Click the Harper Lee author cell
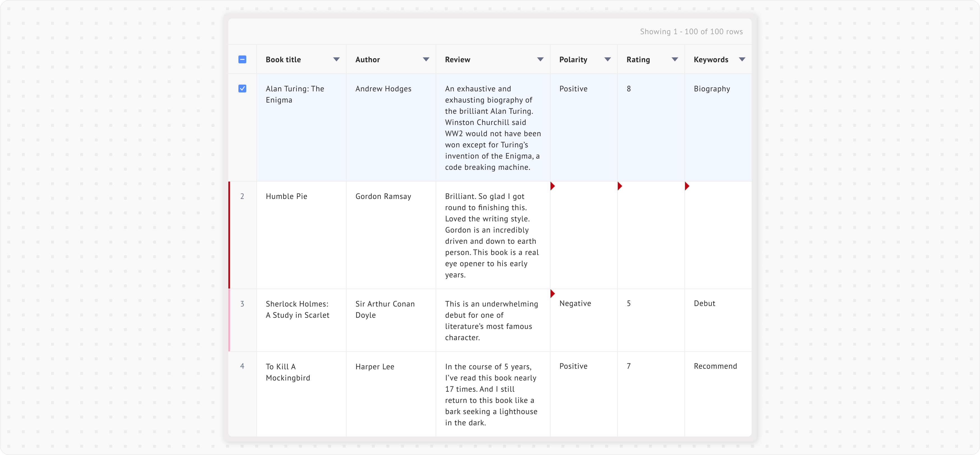The width and height of the screenshot is (980, 455). pos(375,367)
